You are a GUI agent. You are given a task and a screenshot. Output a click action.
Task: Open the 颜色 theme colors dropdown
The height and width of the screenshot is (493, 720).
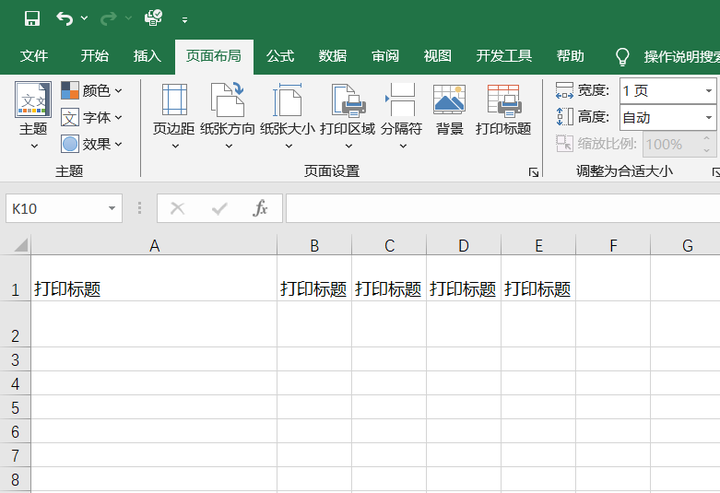(92, 90)
